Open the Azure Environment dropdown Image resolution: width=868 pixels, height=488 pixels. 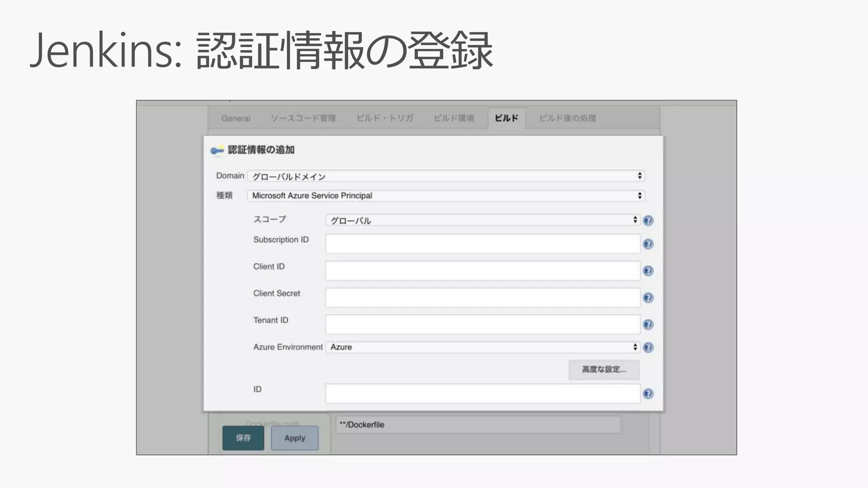[482, 347]
